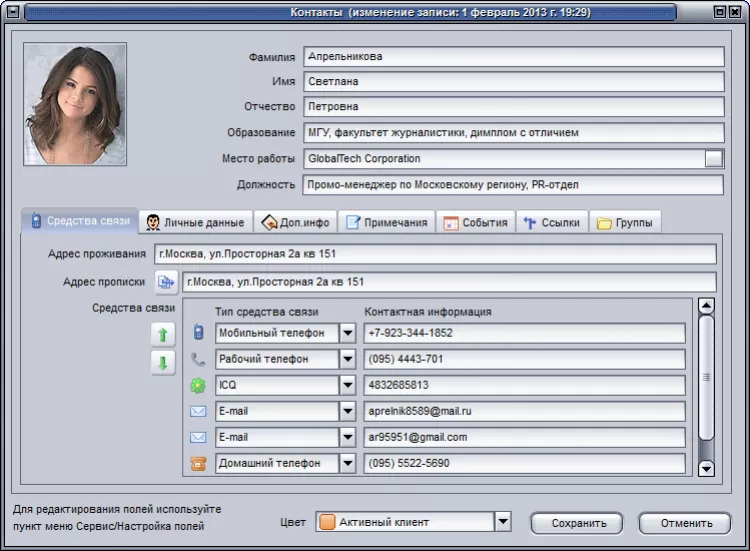
Task: Click the Отчество field containing Петровна
Action: (x=514, y=106)
